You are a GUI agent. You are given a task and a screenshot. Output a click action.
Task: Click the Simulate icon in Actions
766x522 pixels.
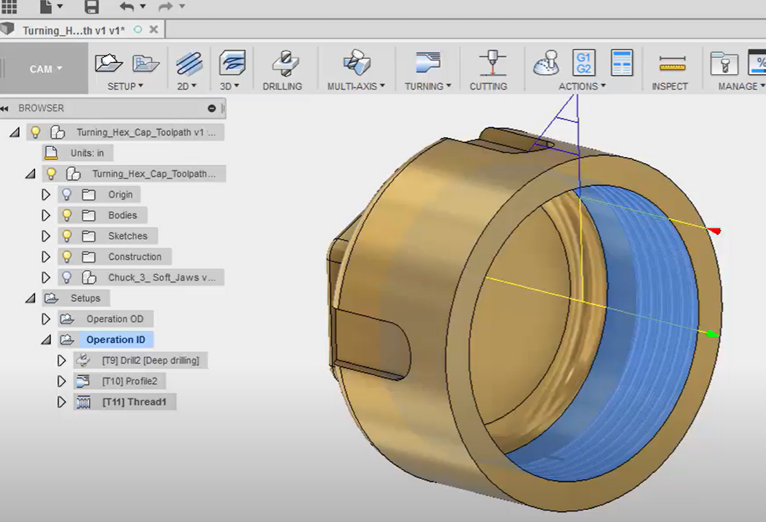(546, 63)
